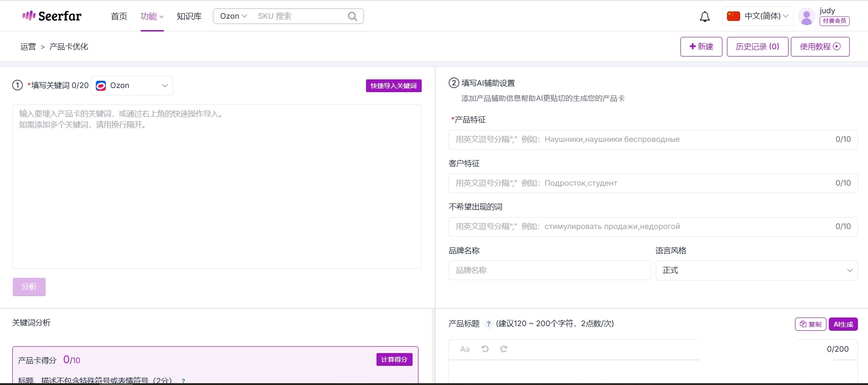Click the undo icon in title editor
This screenshot has height=385, width=868.
(485, 349)
